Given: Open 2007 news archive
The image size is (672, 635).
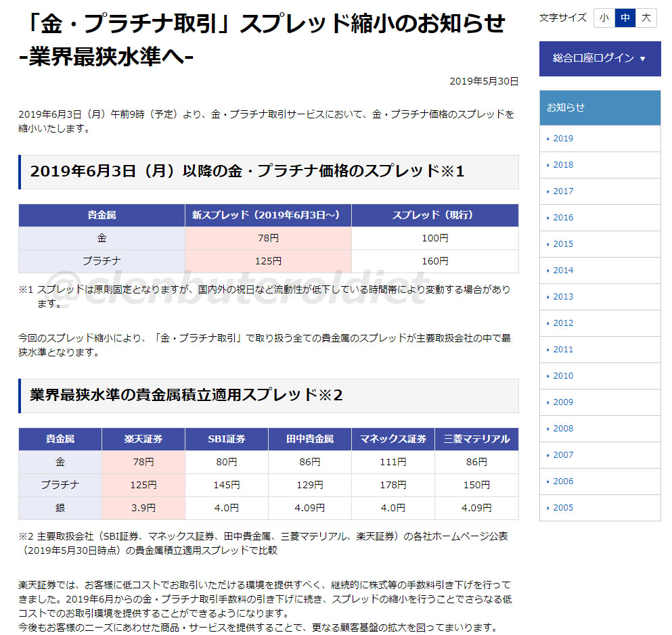Looking at the screenshot, I should pyautogui.click(x=600, y=455).
